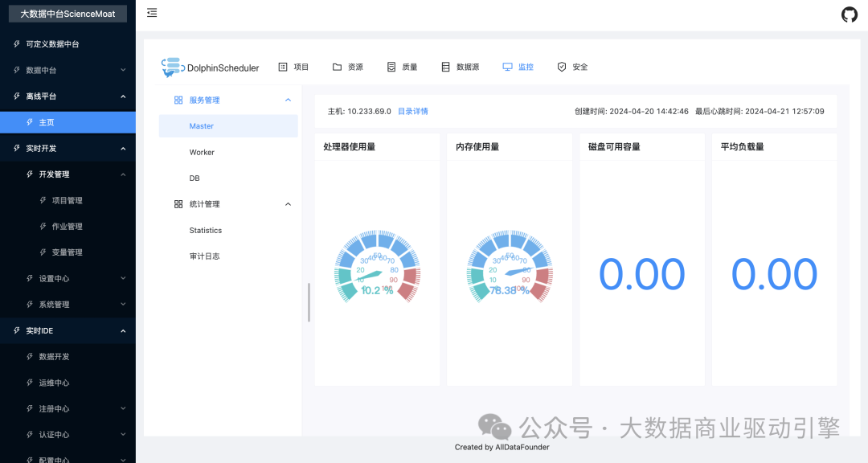Open the GitHub icon in the header
The image size is (868, 463).
(x=849, y=14)
